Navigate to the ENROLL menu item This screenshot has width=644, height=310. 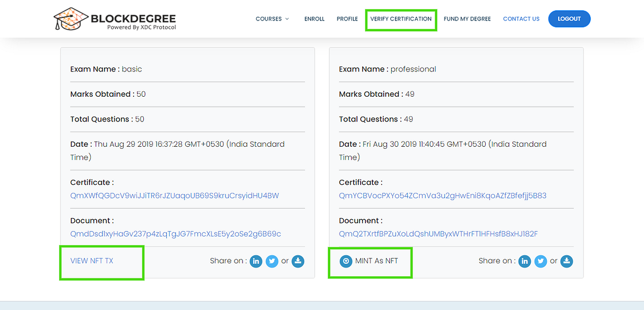(x=314, y=18)
